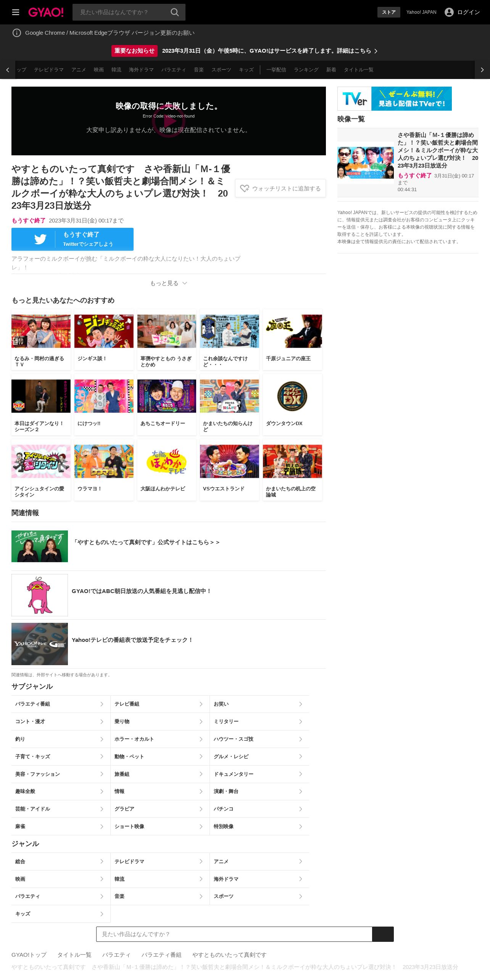This screenshot has height=980, width=490.
Task: Select アニメ navigation tab
Action: coord(79,70)
